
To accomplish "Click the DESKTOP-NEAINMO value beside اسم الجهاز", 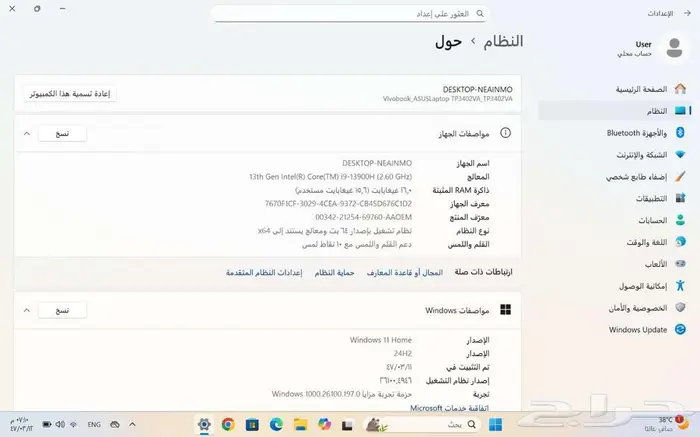I will pyautogui.click(x=377, y=163).
